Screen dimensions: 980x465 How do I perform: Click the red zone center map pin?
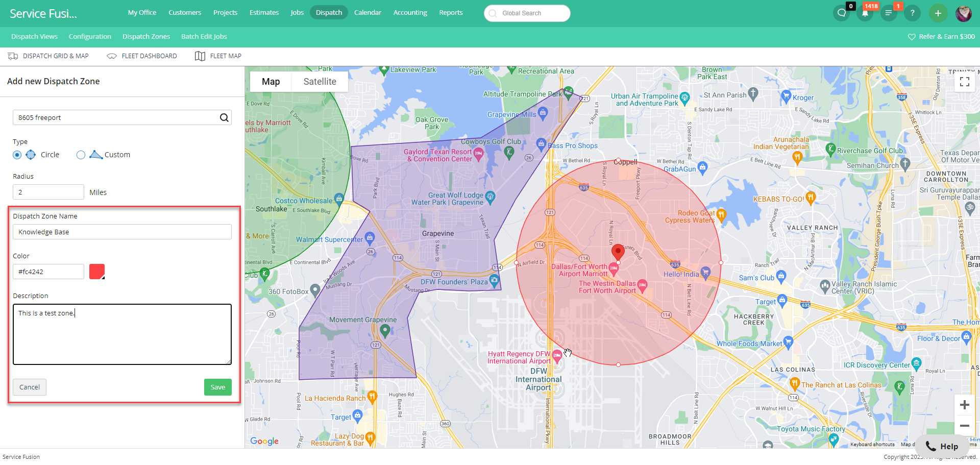click(618, 252)
